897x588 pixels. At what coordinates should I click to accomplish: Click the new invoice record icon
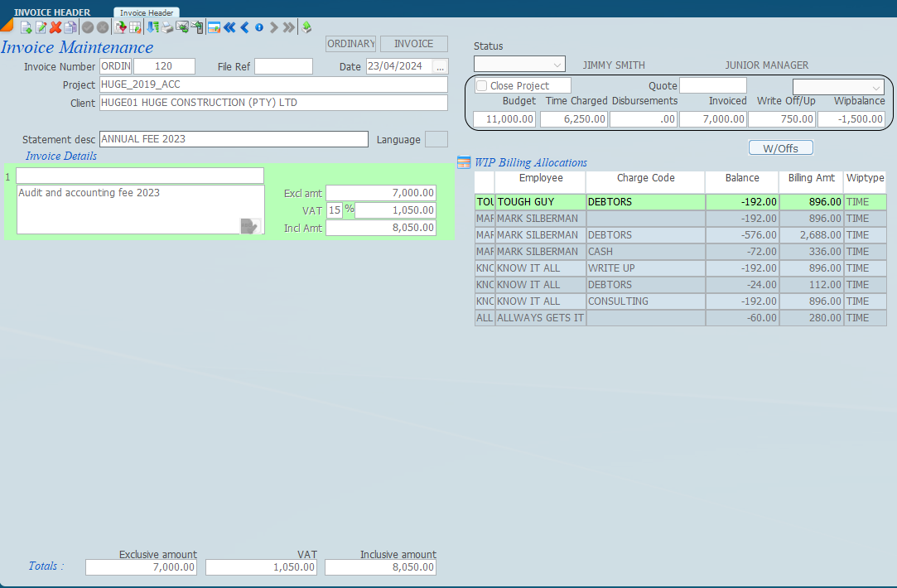[26, 27]
